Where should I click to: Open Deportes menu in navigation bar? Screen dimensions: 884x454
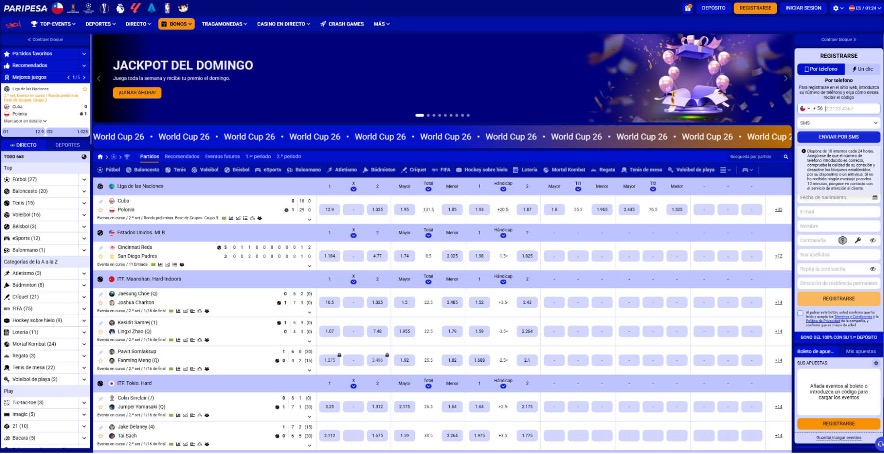100,24
